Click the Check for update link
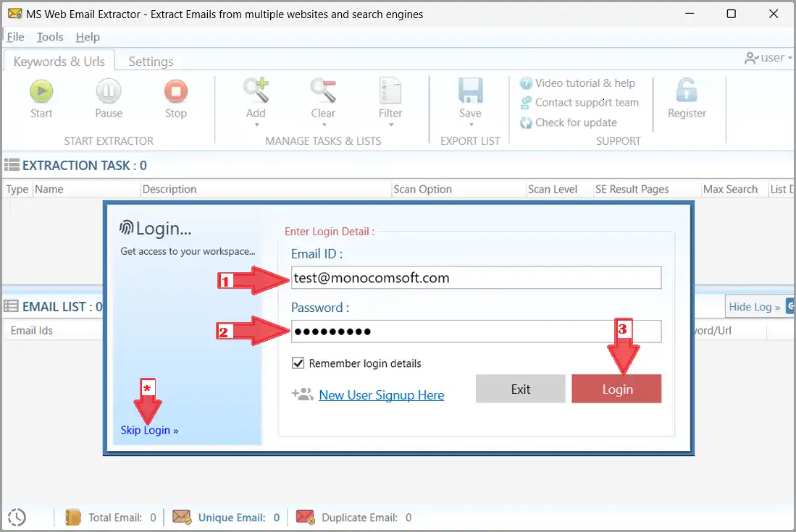Viewport: 796px width, 532px height. point(576,122)
